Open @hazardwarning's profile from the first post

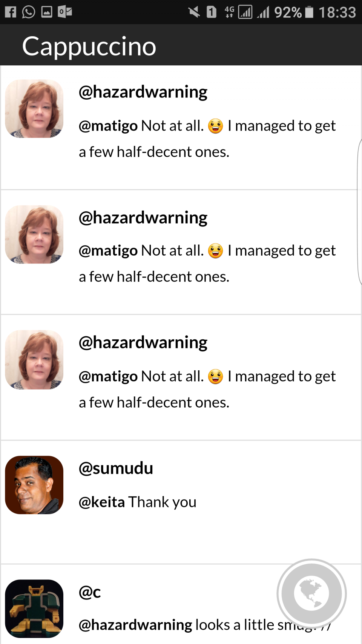[x=143, y=91]
